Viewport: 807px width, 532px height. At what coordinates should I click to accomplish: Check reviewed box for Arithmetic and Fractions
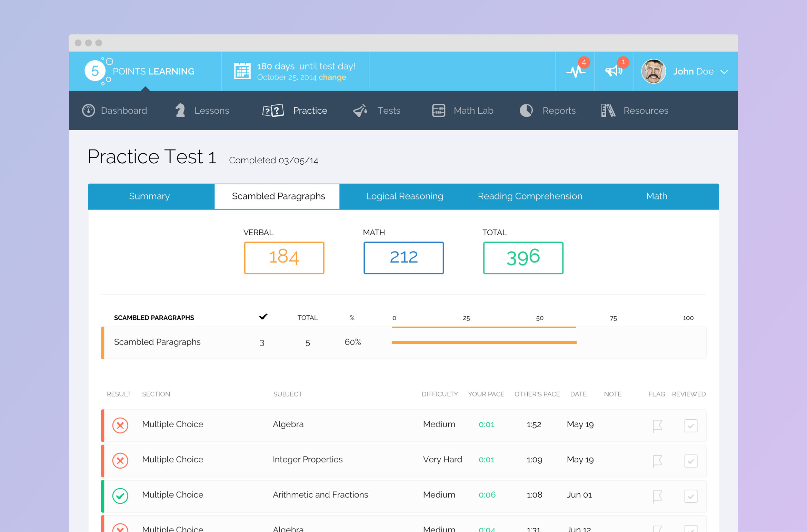[x=690, y=496]
